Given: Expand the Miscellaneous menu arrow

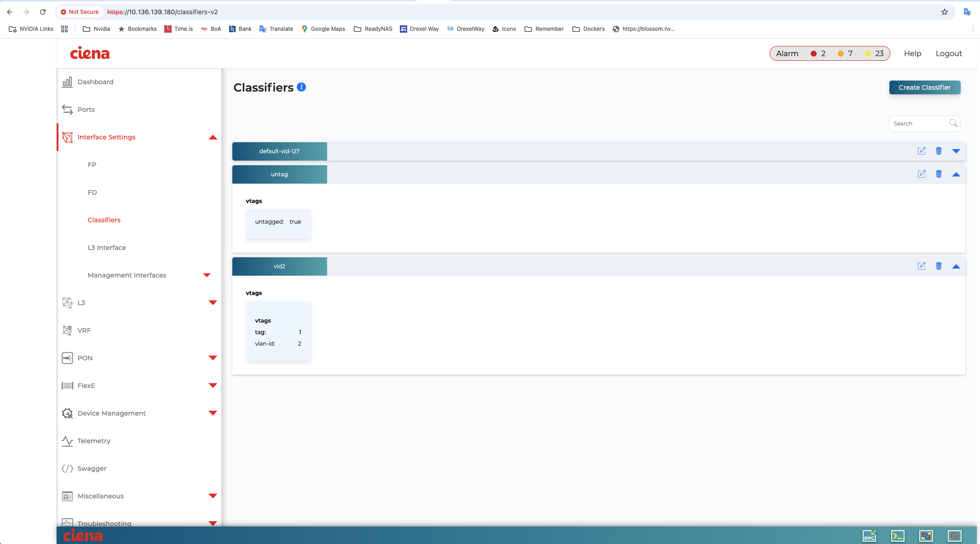Looking at the screenshot, I should coord(213,496).
